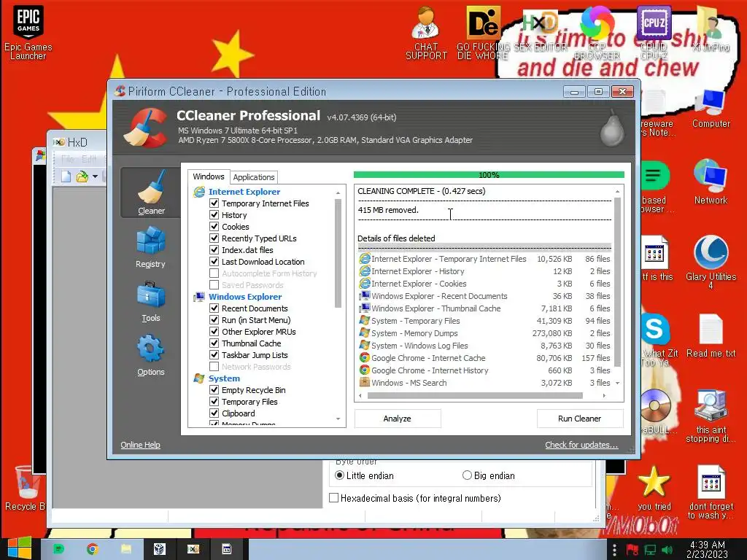Switch to the Windows tab
This screenshot has width=747, height=560.
208,176
